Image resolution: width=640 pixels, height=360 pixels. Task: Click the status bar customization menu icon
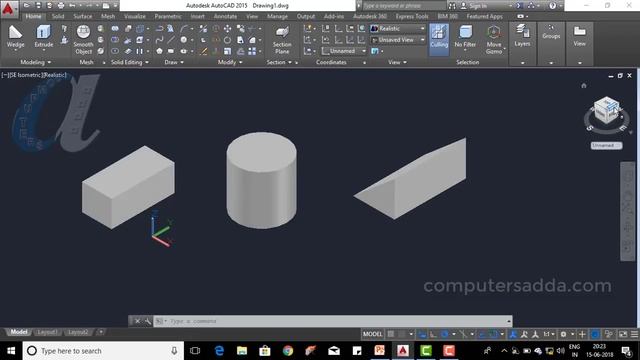coord(634,334)
